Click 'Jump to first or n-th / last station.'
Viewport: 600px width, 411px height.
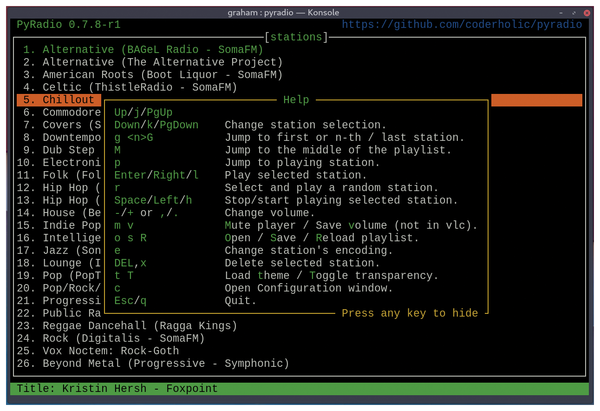coord(344,138)
